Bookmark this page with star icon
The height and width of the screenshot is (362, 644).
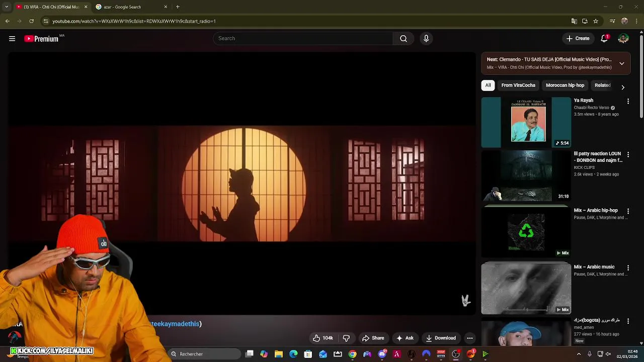tap(596, 21)
